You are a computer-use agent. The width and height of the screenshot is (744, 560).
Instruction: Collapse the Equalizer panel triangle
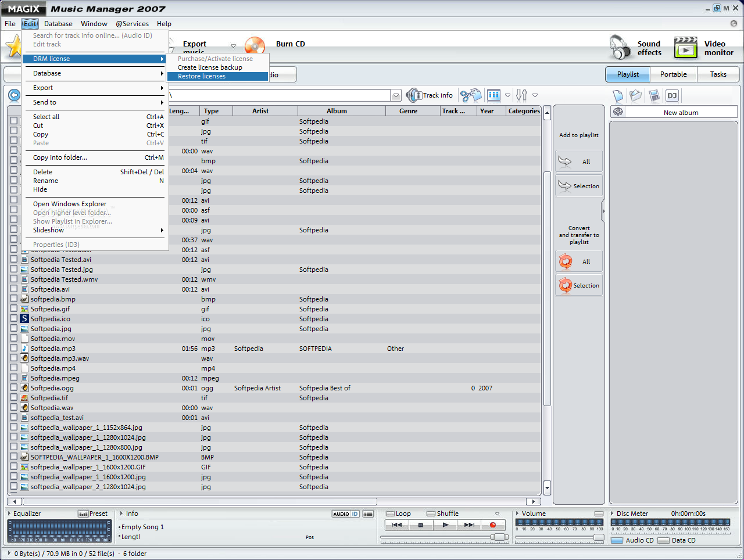click(9, 514)
